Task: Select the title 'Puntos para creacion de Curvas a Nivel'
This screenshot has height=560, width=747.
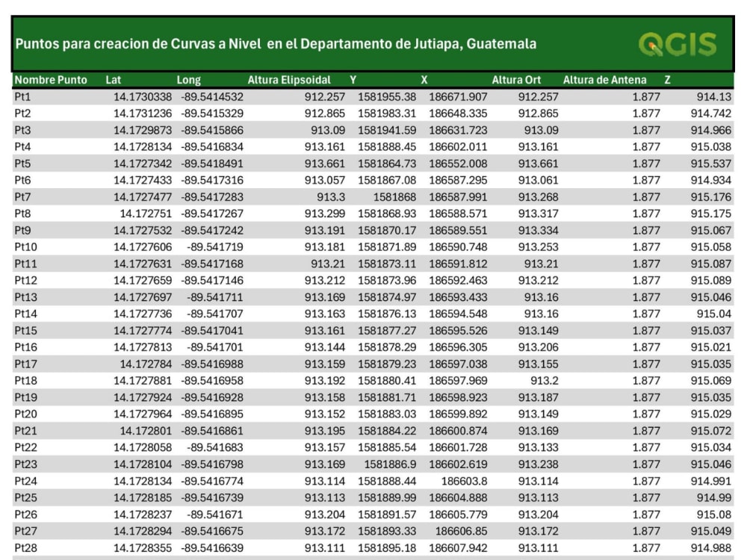Action: (138, 44)
